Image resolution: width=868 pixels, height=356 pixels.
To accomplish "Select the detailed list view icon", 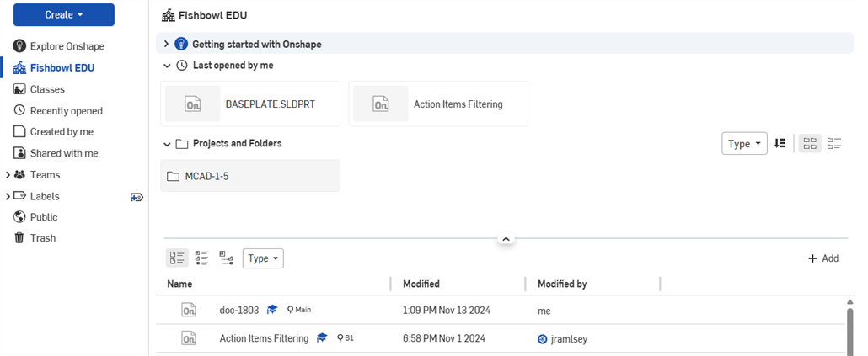I will coord(202,258).
